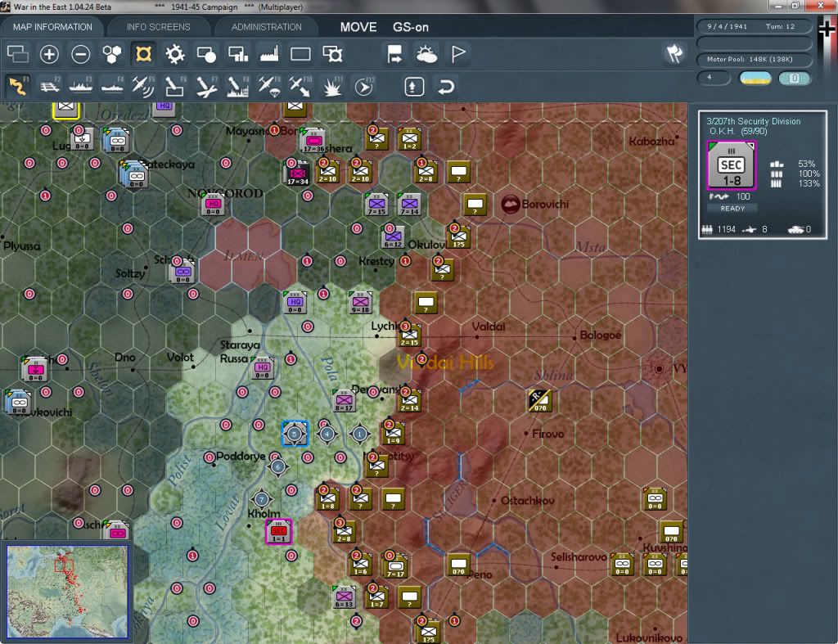Screen dimensions: 838x644
Task: Click the yellow-blue weather pill indicator
Action: click(755, 78)
